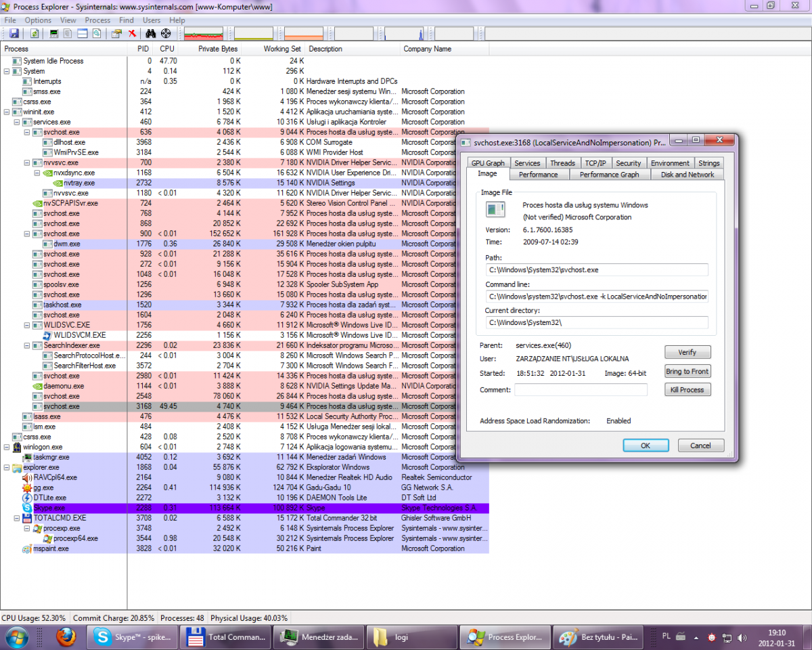Viewport: 812px width, 650px height.
Task: Select the dwm.exe process row
Action: point(244,244)
